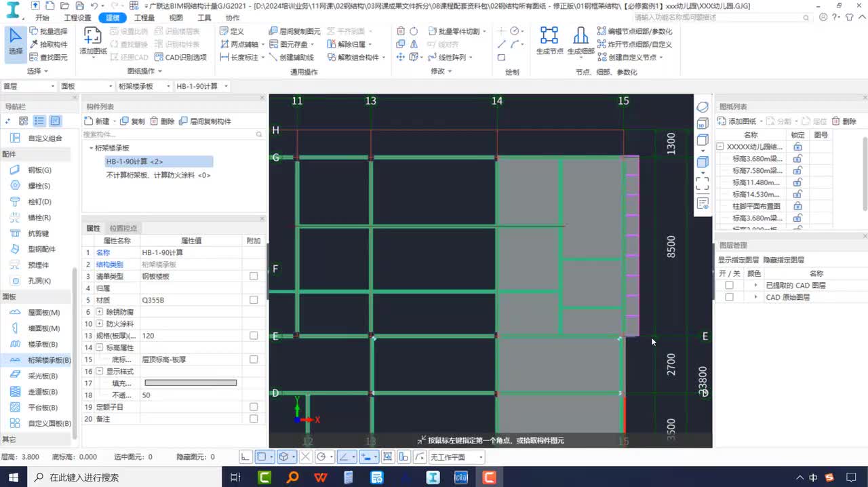The width and height of the screenshot is (868, 487).
Task: Open the 工具 ribbon tab
Action: click(x=204, y=18)
